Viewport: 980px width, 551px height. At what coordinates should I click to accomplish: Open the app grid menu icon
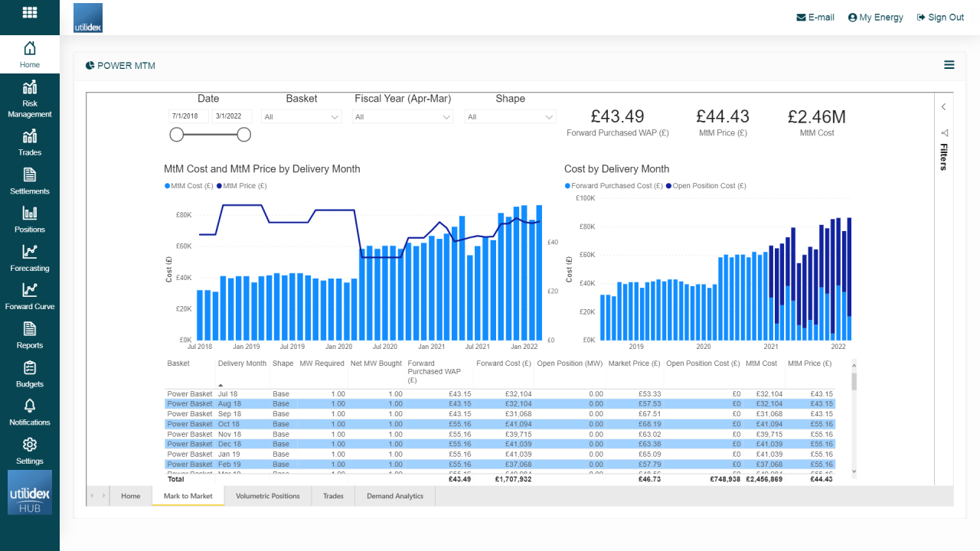coord(30,13)
